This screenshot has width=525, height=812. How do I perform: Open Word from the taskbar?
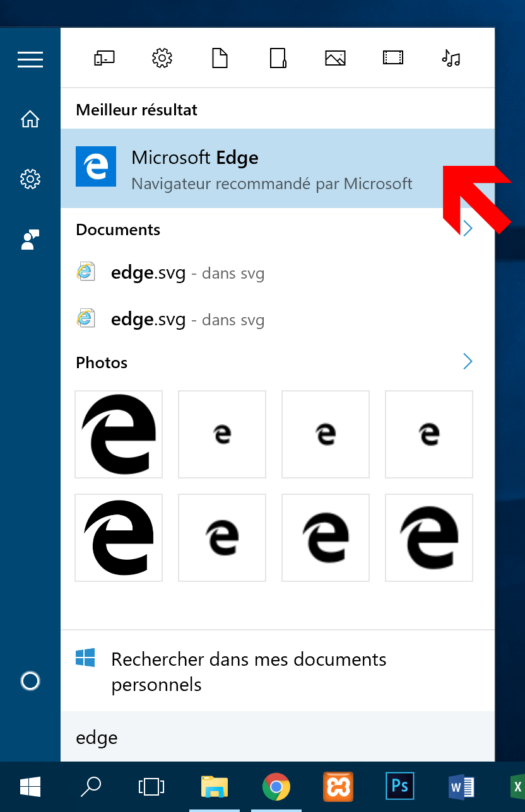click(461, 787)
